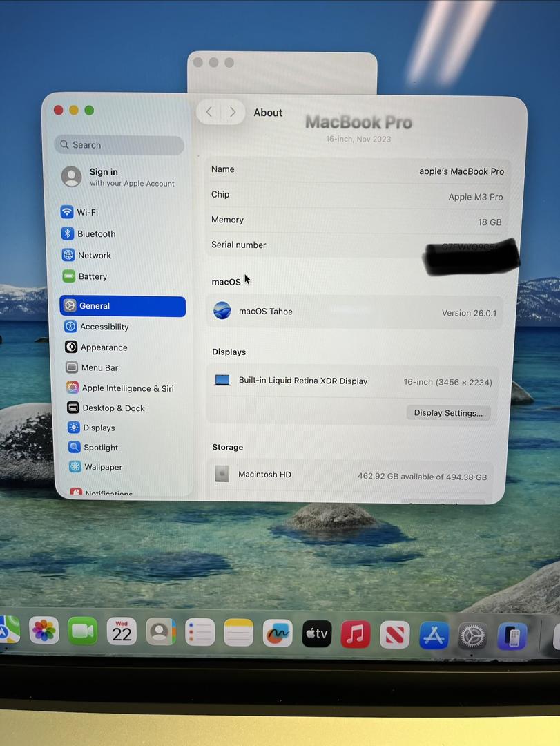Open Wallpaper settings
The image size is (560, 746).
tap(95, 467)
